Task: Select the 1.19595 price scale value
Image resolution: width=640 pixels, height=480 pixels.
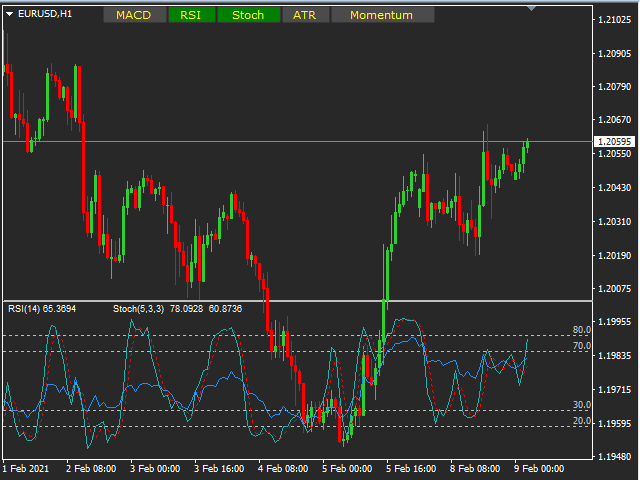Action: pos(614,424)
